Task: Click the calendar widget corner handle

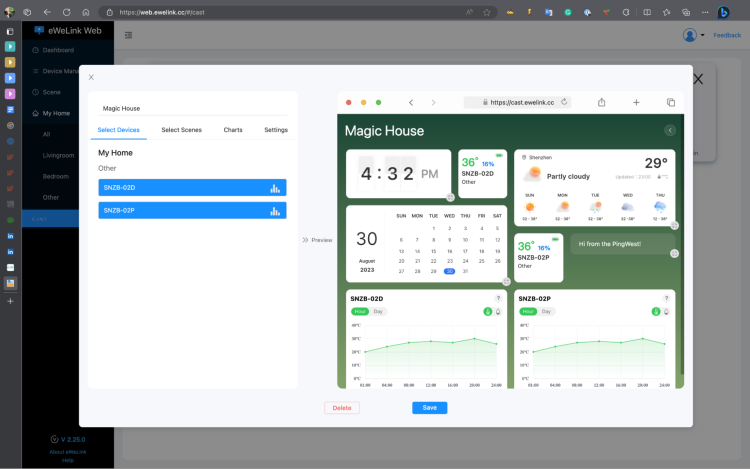Action: [506, 282]
